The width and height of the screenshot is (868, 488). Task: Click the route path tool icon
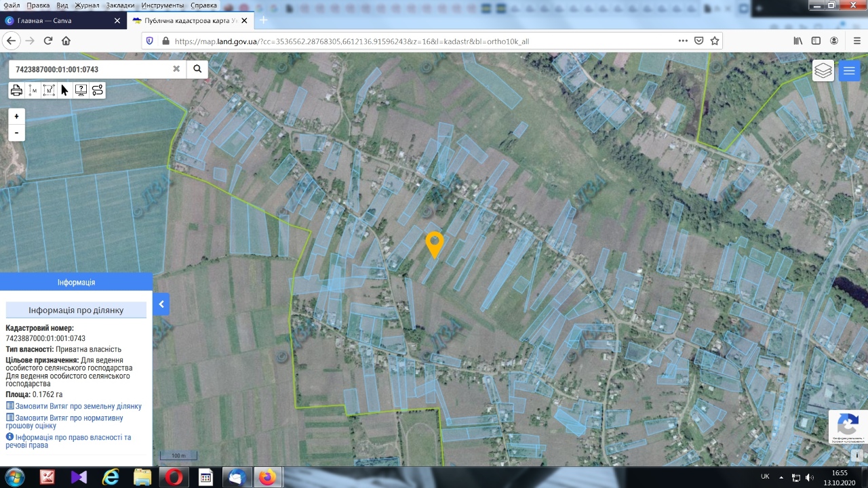pyautogui.click(x=98, y=90)
